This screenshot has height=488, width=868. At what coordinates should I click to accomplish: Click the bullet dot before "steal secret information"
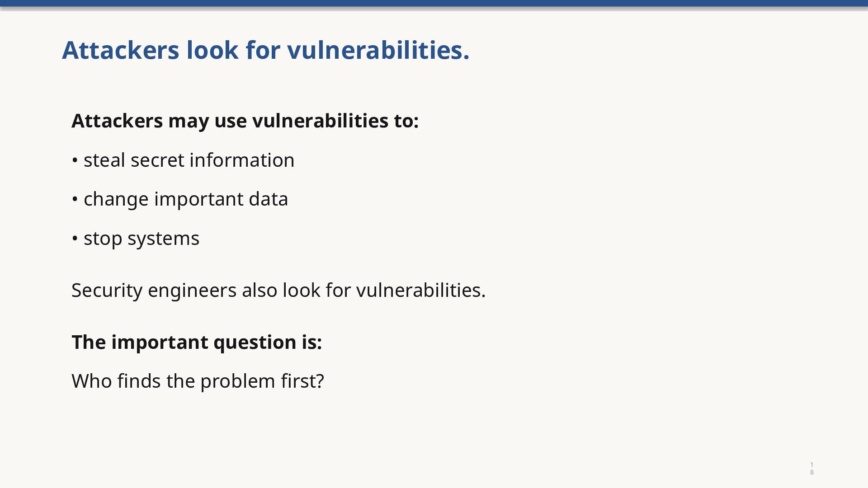click(x=75, y=161)
